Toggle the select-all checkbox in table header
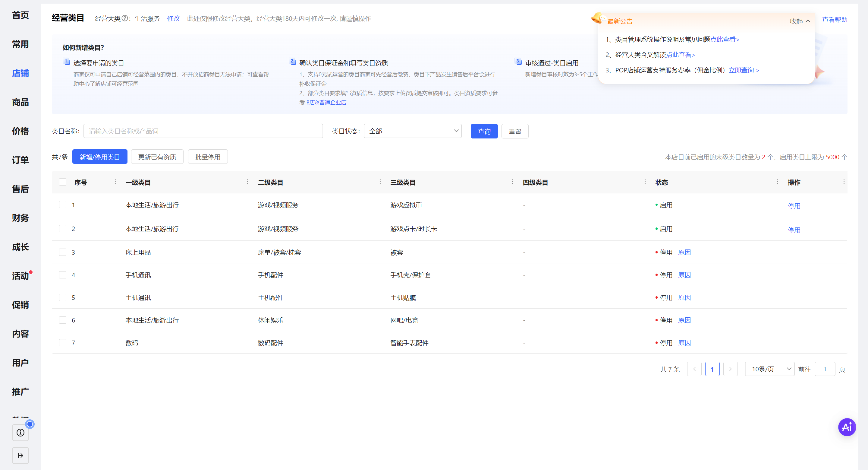868x470 pixels. pos(63,182)
